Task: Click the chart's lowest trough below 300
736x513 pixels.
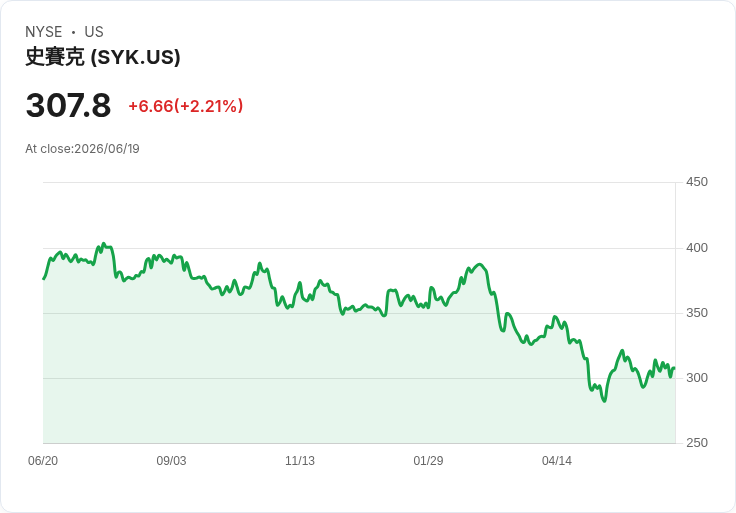Action: pos(604,401)
